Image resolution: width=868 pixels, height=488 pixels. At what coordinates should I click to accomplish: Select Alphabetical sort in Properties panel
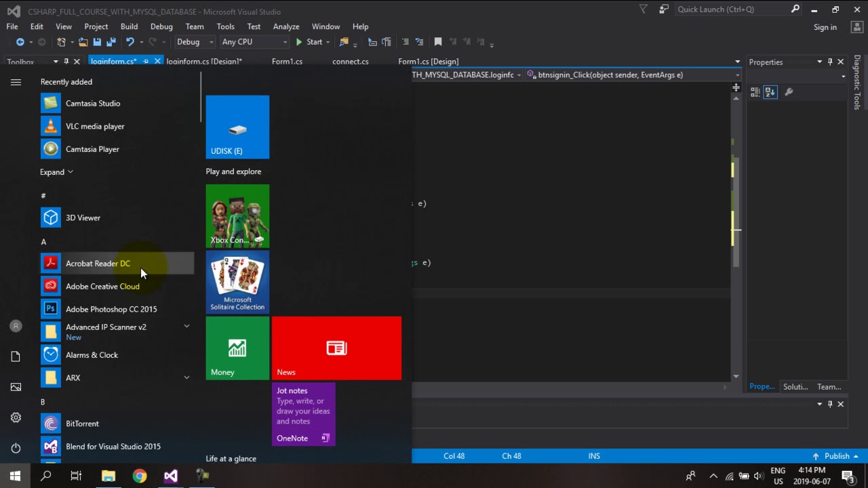pos(770,92)
